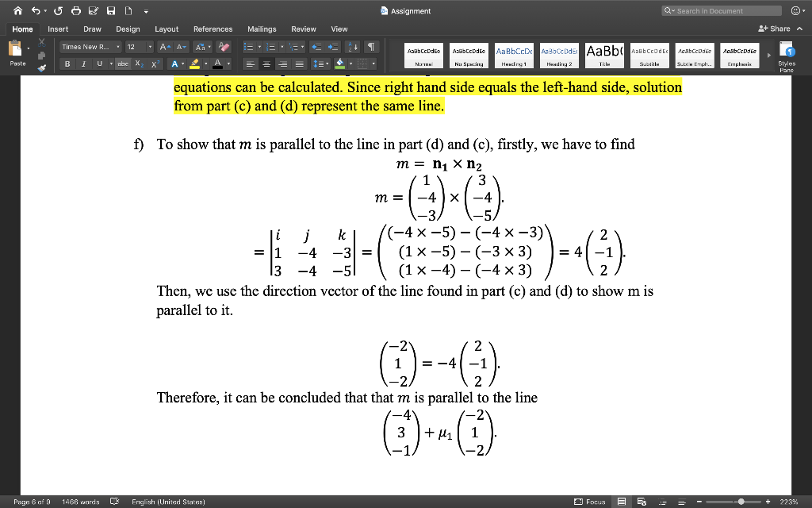This screenshot has height=508, width=812.
Task: Justify the text
Action: pos(299,63)
